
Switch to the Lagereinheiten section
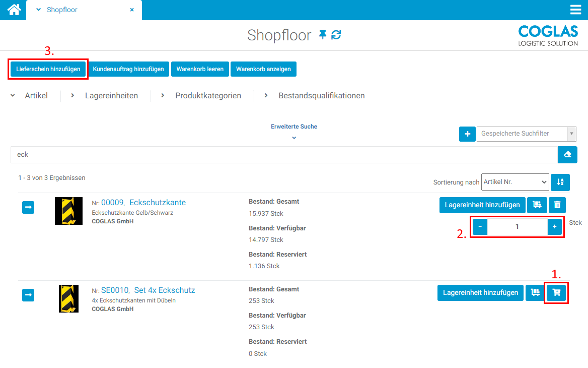point(111,95)
